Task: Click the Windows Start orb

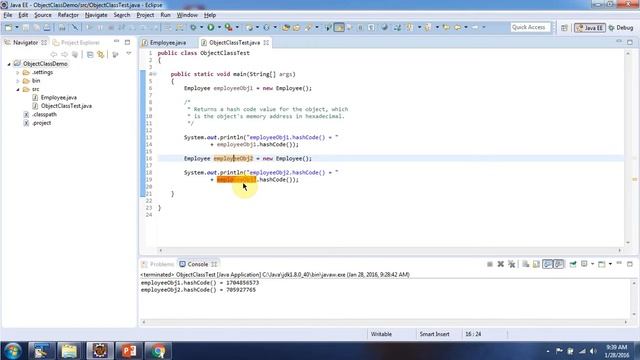Action: click(x=13, y=351)
